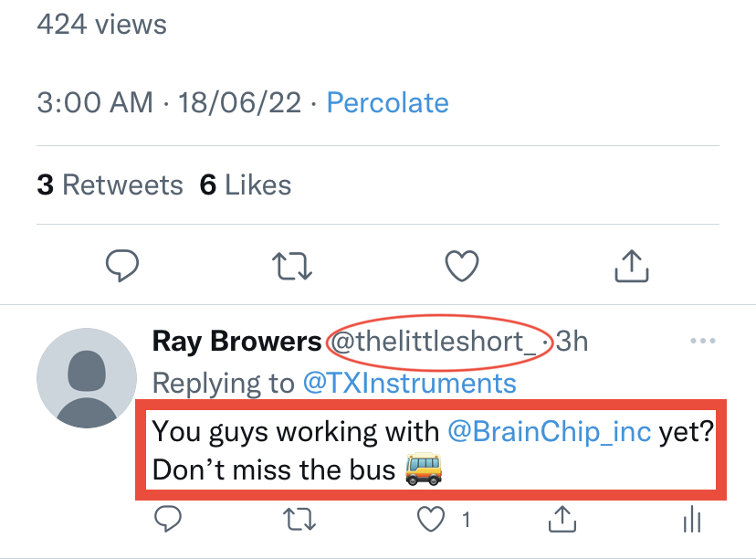Share Ray Browers' reply
Viewport: 756px width, 559px height.
coord(562,521)
